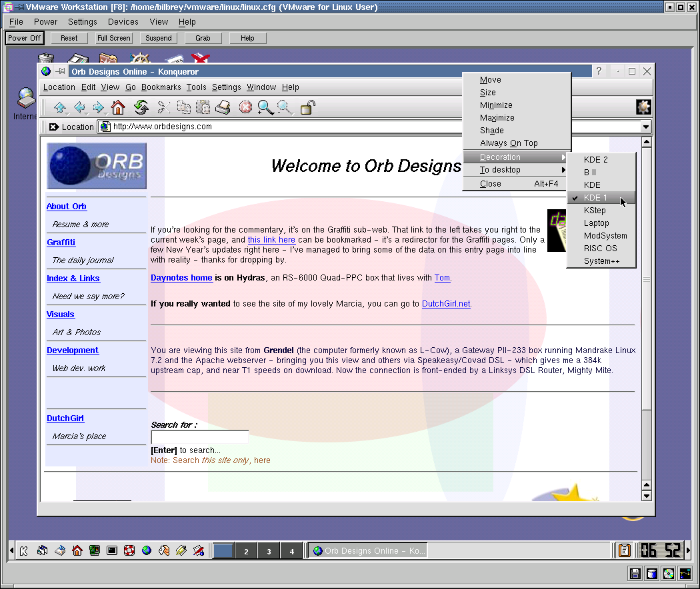Open the Bookmarks menu in Konqueror
The image size is (700, 589).
pyautogui.click(x=161, y=87)
